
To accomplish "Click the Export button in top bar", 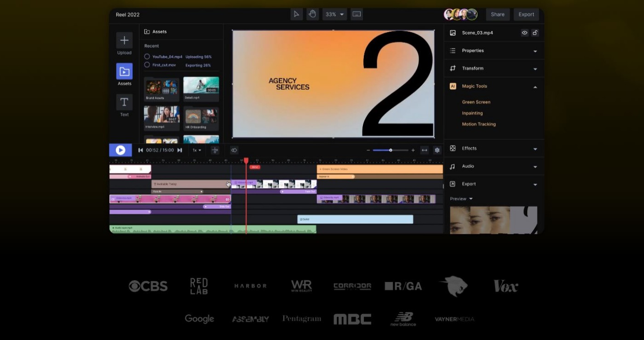I will [526, 14].
